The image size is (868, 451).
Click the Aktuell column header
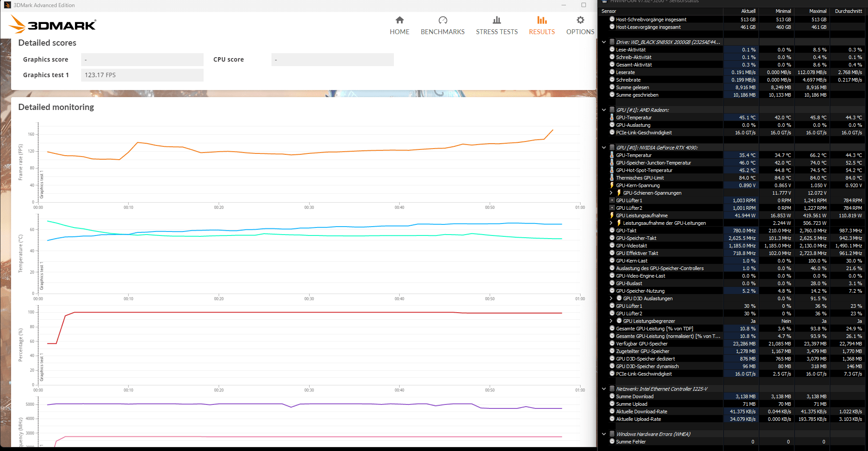coord(748,11)
